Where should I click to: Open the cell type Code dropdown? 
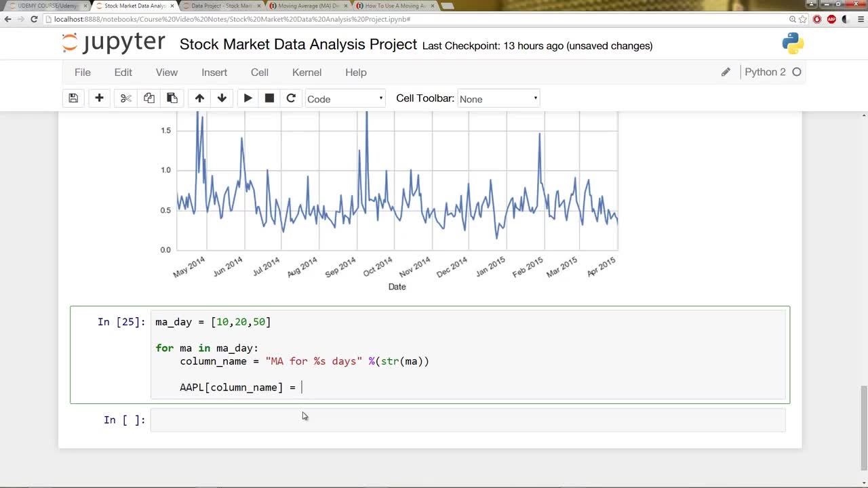pyautogui.click(x=345, y=99)
